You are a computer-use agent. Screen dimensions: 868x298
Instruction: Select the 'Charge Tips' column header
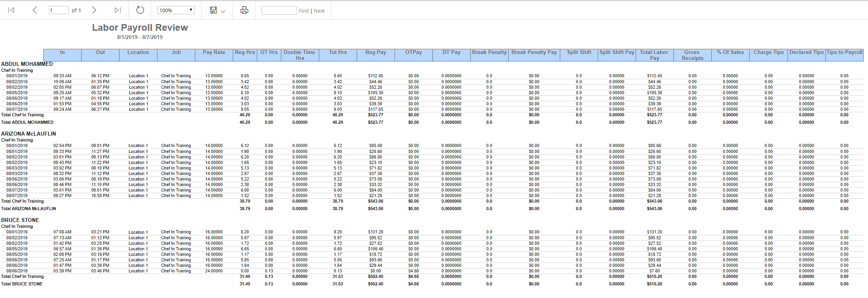coord(769,55)
